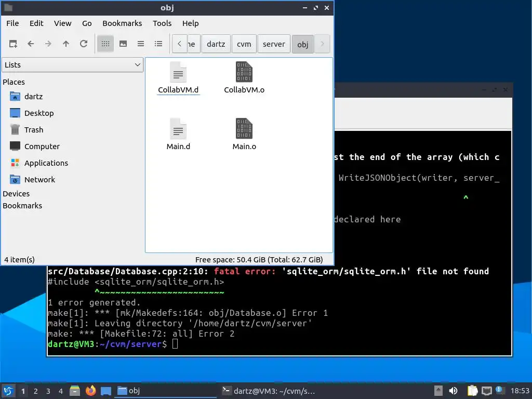Open Network in Places sidebar

(39, 180)
